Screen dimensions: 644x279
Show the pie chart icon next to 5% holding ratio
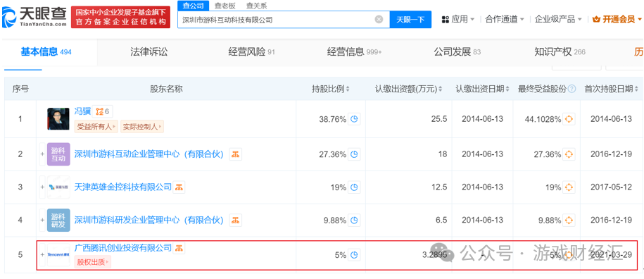(x=354, y=255)
